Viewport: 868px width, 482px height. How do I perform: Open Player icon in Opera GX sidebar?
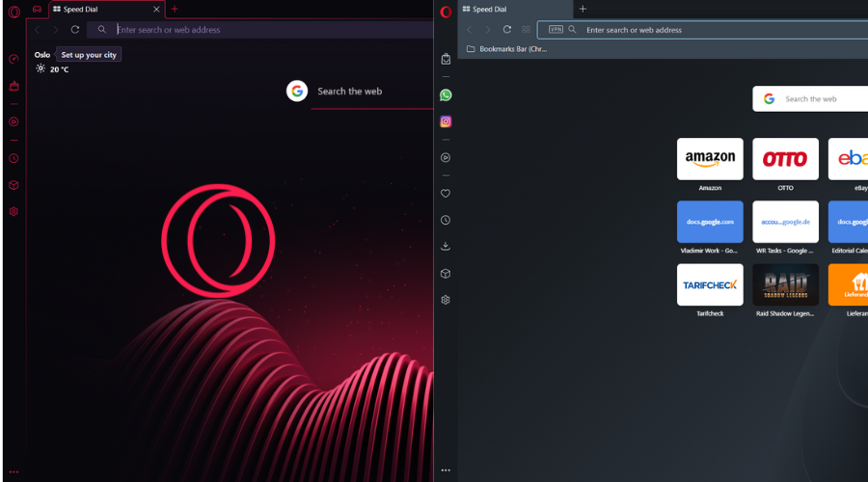(14, 121)
